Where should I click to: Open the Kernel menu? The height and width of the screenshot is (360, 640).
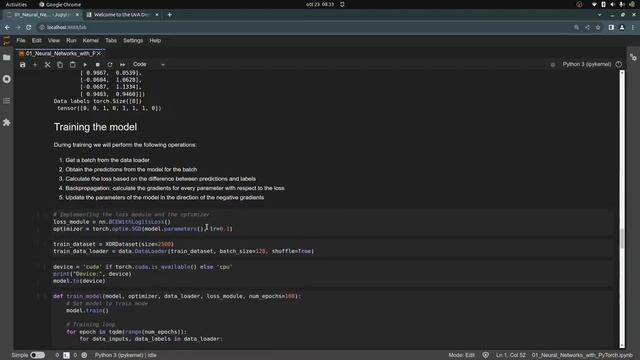(91, 40)
